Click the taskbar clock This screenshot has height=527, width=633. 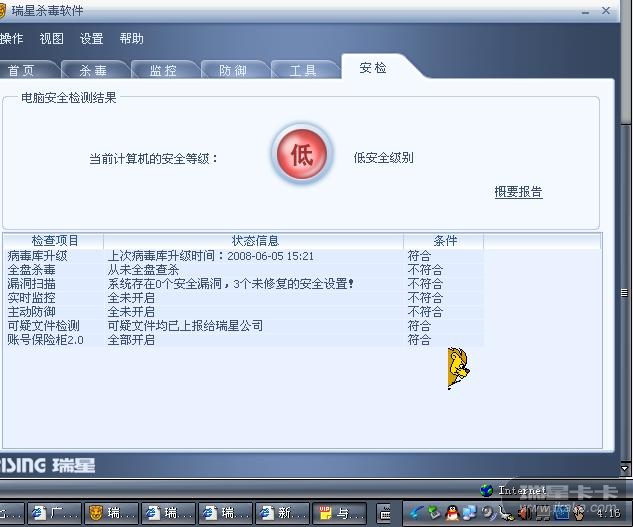tap(608, 513)
